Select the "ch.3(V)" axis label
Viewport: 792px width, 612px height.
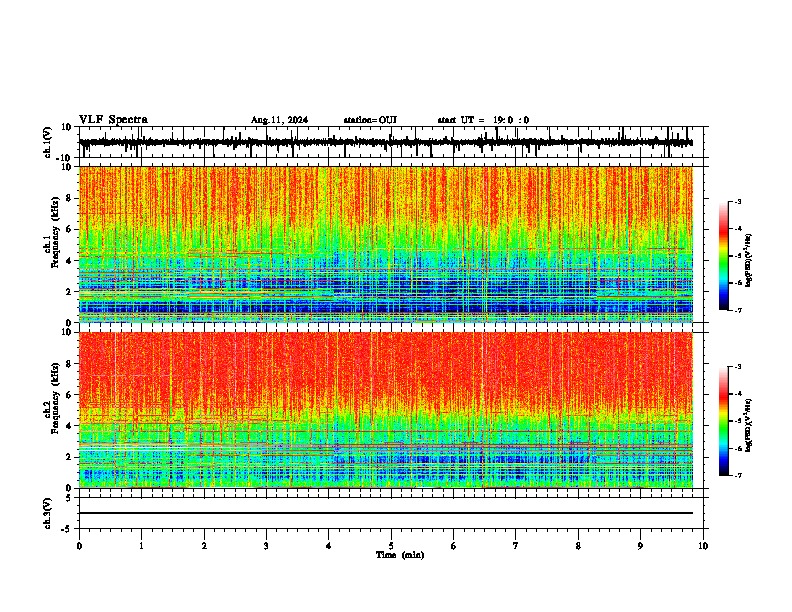(x=48, y=513)
